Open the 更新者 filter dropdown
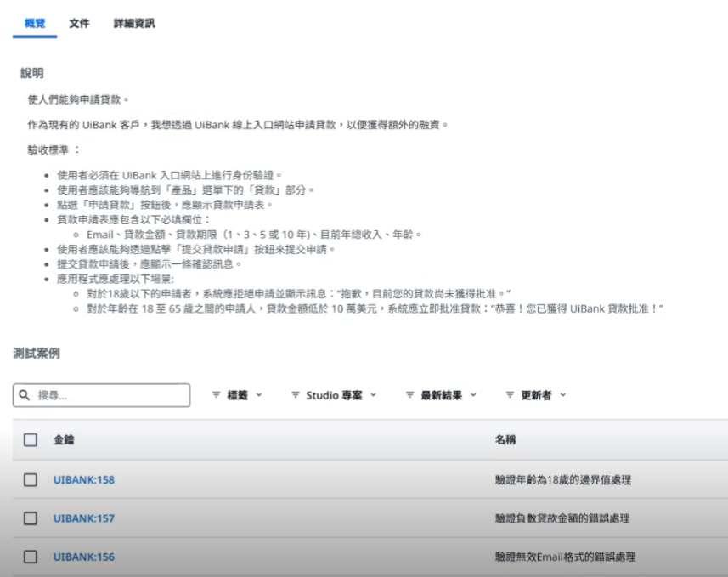Image resolution: width=728 pixels, height=577 pixels. (535, 394)
